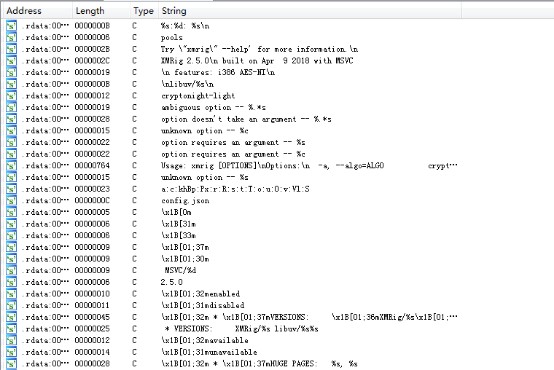
Task: Click row icon for '%s:%d: %s\n' string
Action: point(11,26)
